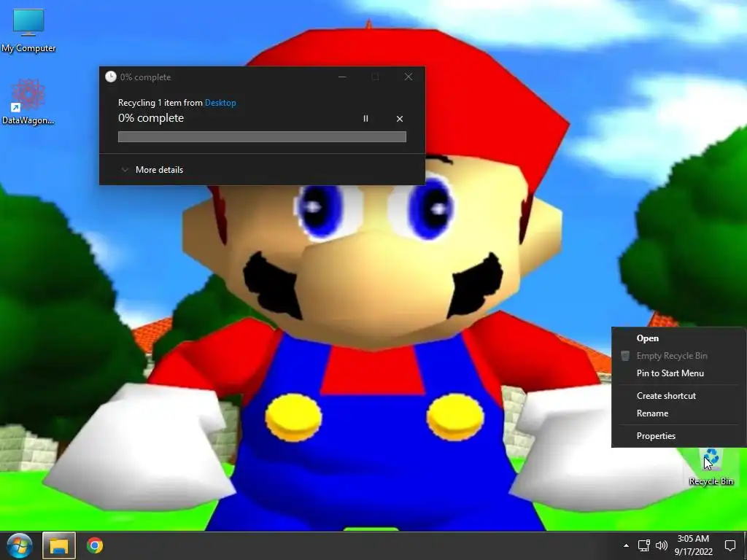Click the '0% complete' status text
747x560 pixels.
[151, 118]
